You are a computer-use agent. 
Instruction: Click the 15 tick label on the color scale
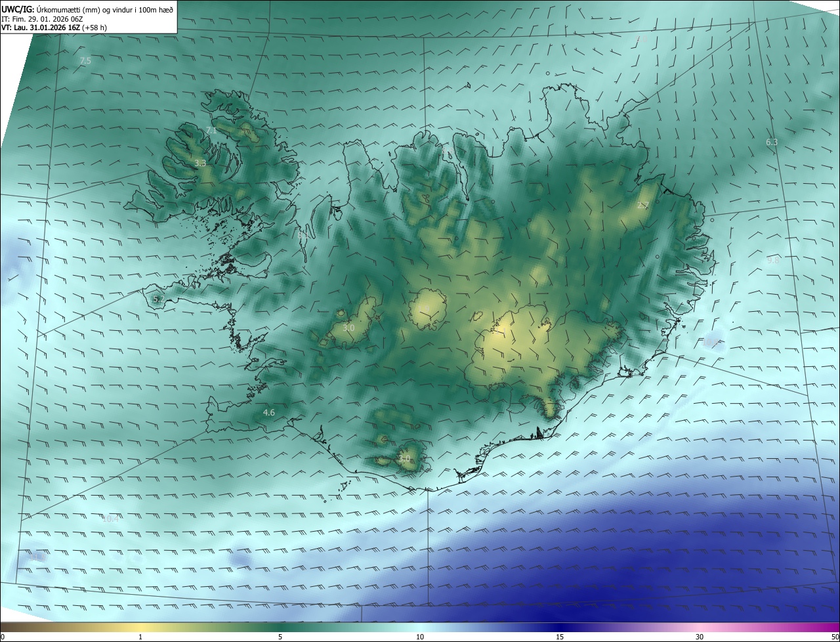[x=560, y=637]
